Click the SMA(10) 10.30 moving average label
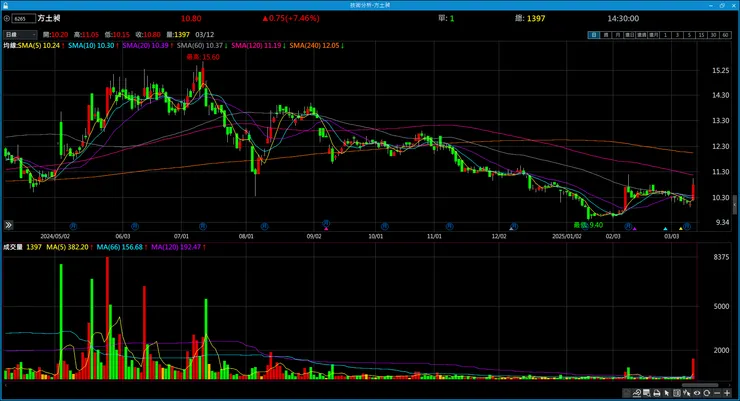This screenshot has width=740, height=401. [x=91, y=46]
